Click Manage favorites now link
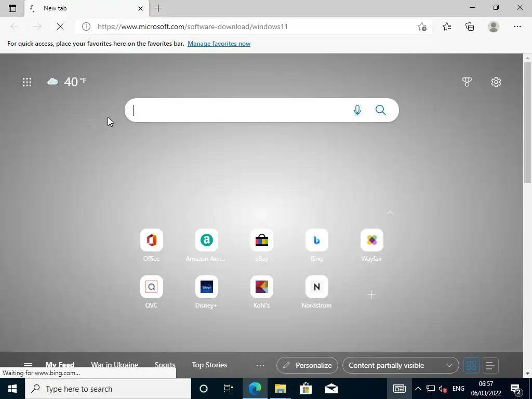Screen dimensions: 532x399 click(x=219, y=44)
